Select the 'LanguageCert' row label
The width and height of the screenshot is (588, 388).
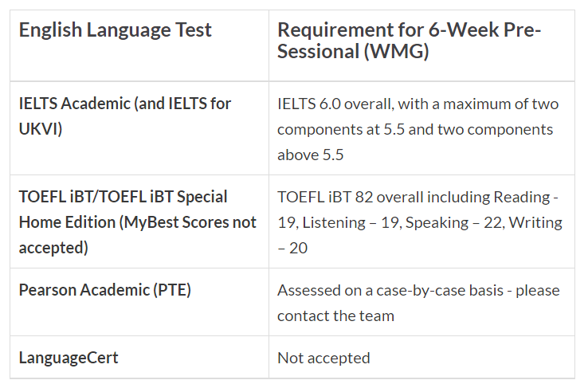(69, 358)
